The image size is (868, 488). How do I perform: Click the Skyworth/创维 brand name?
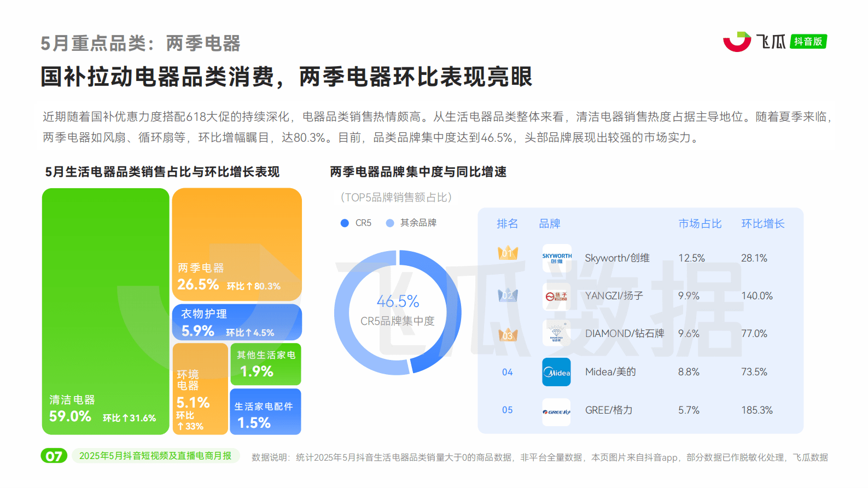click(x=617, y=258)
